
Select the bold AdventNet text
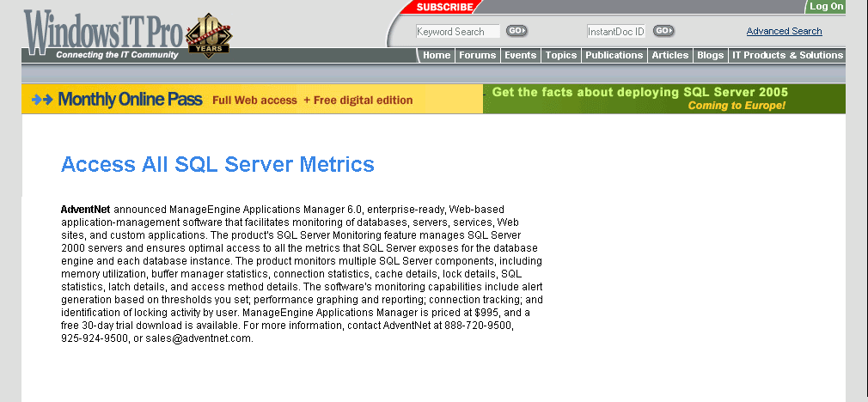tap(86, 210)
